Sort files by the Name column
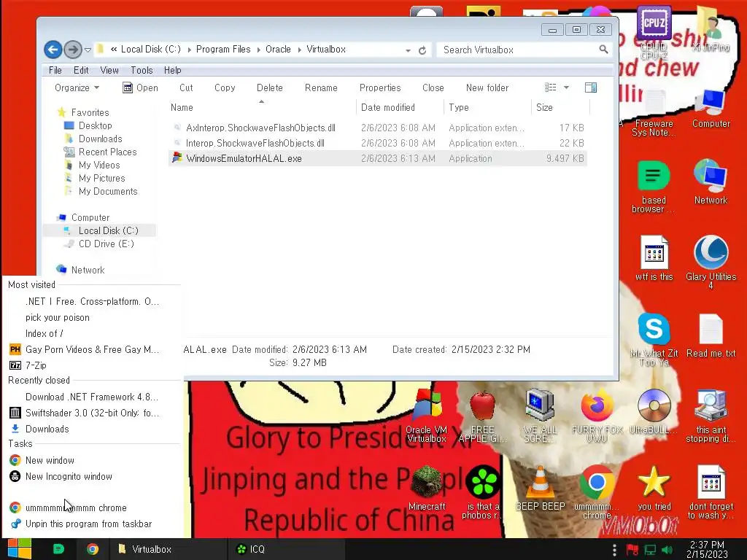 pyautogui.click(x=261, y=107)
